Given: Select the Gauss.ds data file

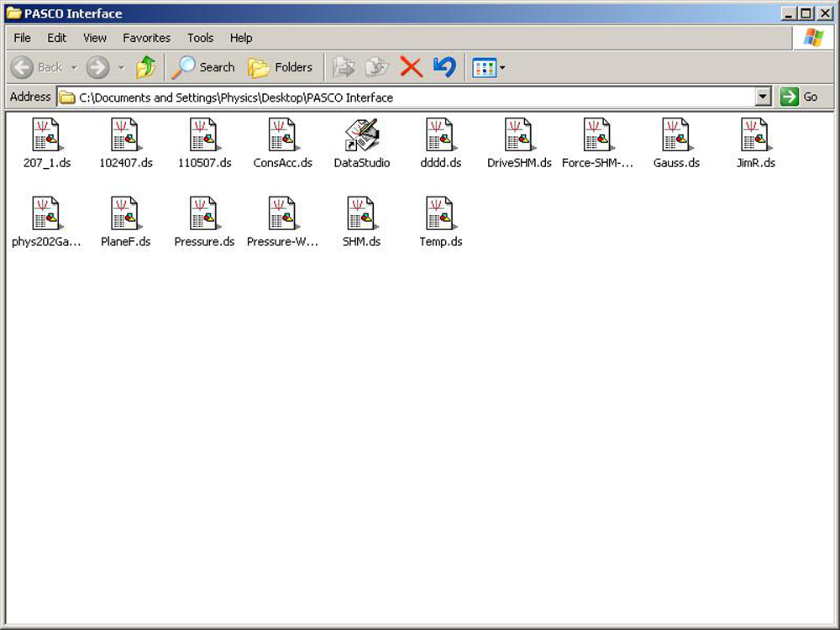Looking at the screenshot, I should (x=676, y=136).
